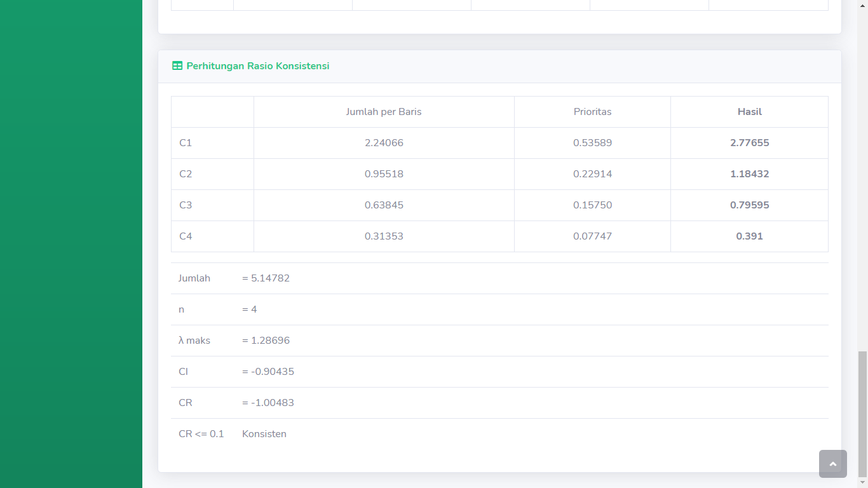Select the C2 row label

186,174
